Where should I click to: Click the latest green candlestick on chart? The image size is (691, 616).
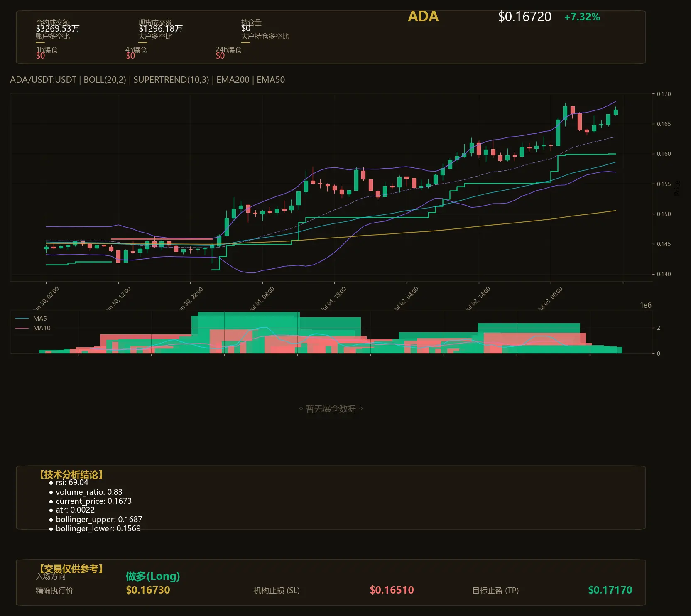click(x=616, y=112)
